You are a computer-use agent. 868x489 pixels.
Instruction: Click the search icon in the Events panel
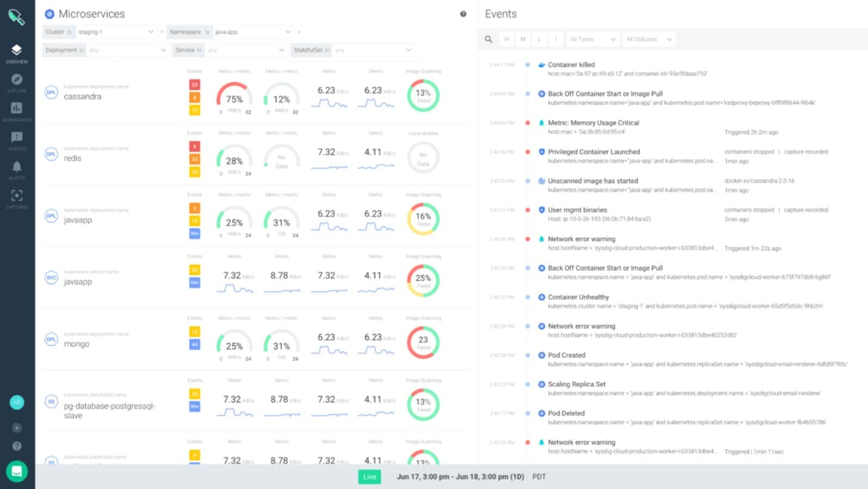[x=488, y=39]
